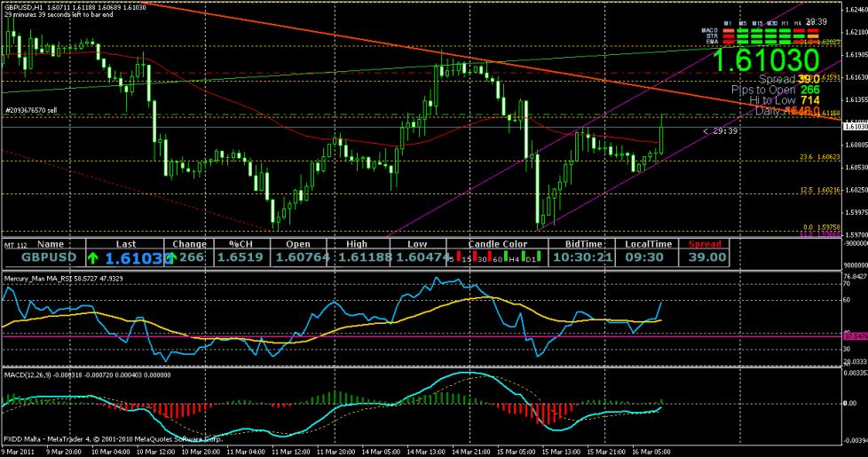The height and width of the screenshot is (457, 868).
Task: Click the M1 MACD signal block
Action: coord(729,30)
